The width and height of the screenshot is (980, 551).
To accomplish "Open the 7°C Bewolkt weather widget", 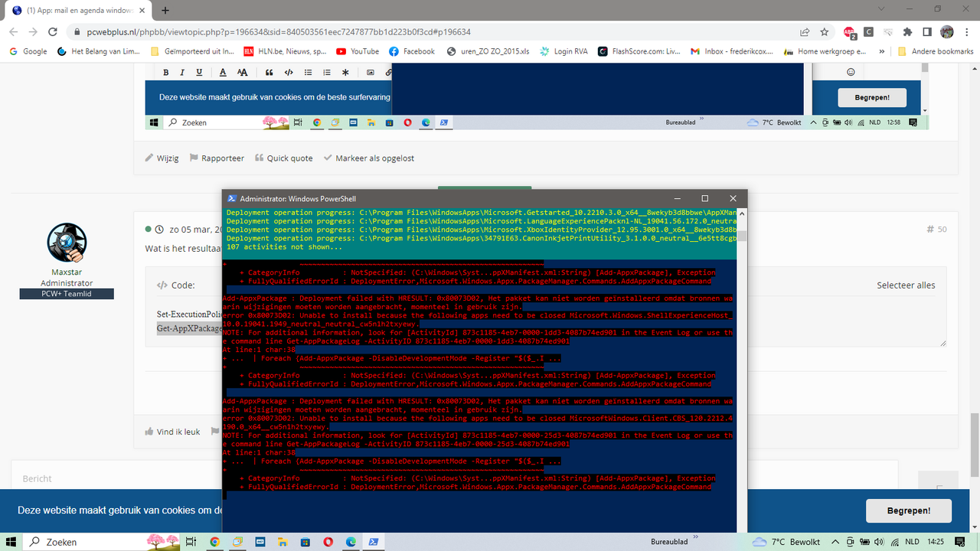I will pos(787,542).
